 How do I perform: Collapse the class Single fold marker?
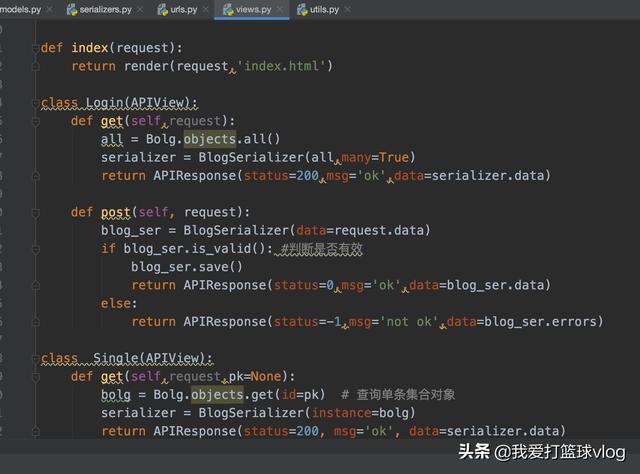36,358
